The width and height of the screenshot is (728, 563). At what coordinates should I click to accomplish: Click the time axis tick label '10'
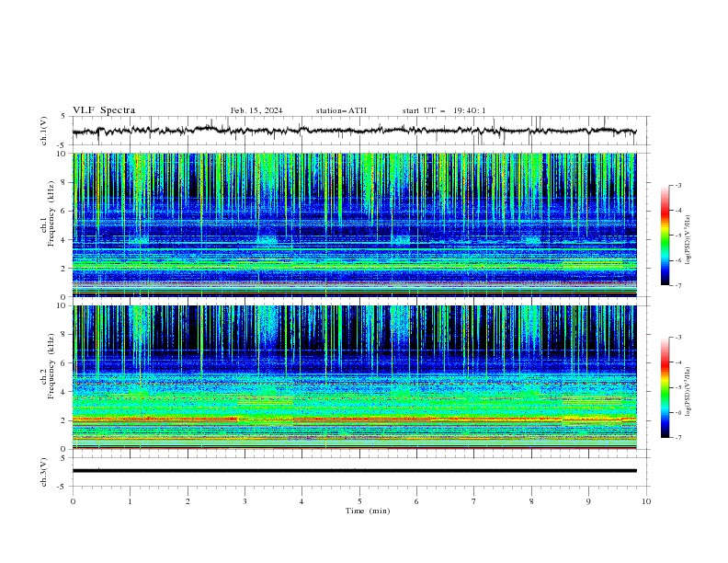click(646, 501)
